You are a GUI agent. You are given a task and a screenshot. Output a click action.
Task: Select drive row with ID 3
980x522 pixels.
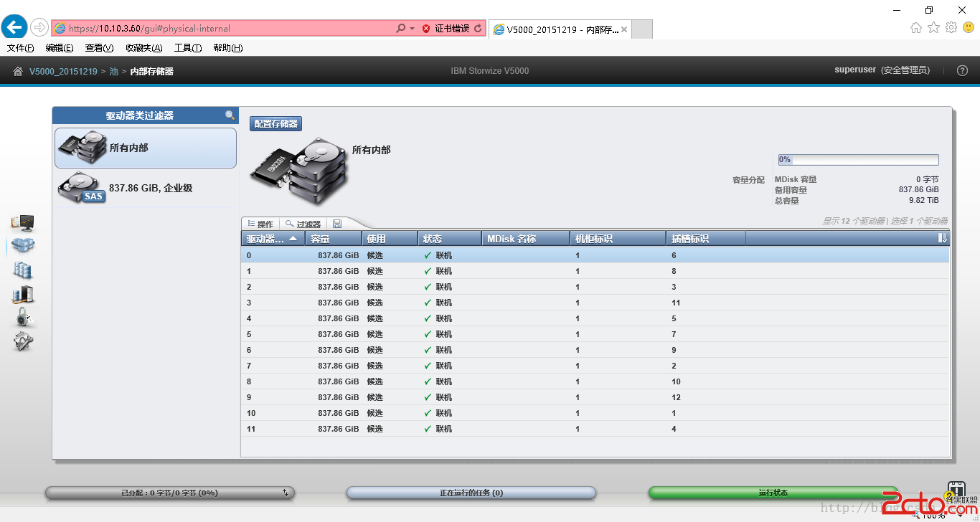[595, 303]
